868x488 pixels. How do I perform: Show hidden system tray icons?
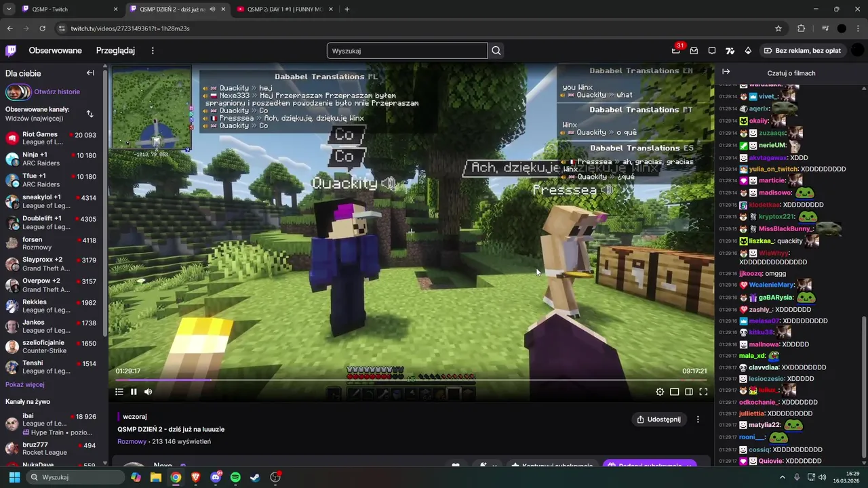pos(783,477)
